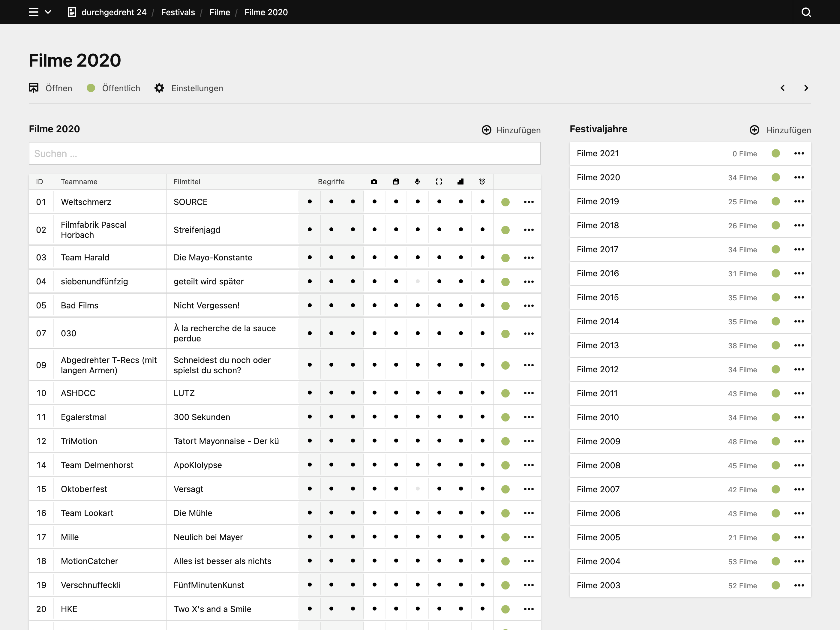Click the bar chart column header icon
The image size is (840, 630).
click(x=460, y=181)
